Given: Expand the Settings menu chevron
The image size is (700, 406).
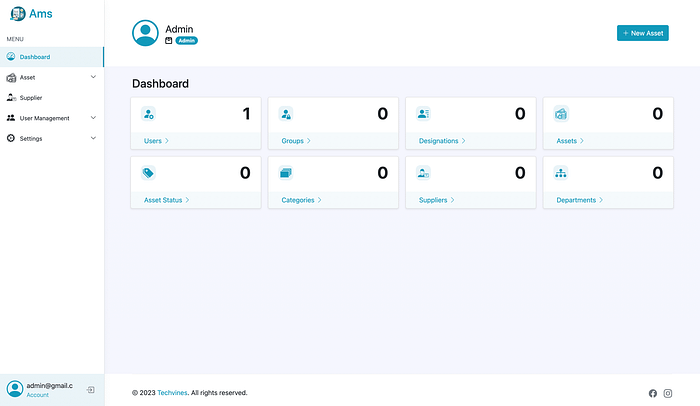Looking at the screenshot, I should tap(93, 138).
